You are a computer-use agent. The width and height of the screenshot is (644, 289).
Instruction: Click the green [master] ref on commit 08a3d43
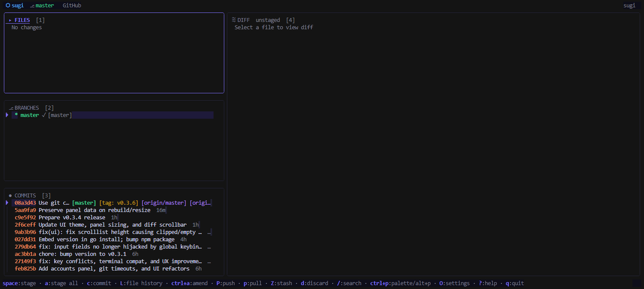(x=84, y=203)
